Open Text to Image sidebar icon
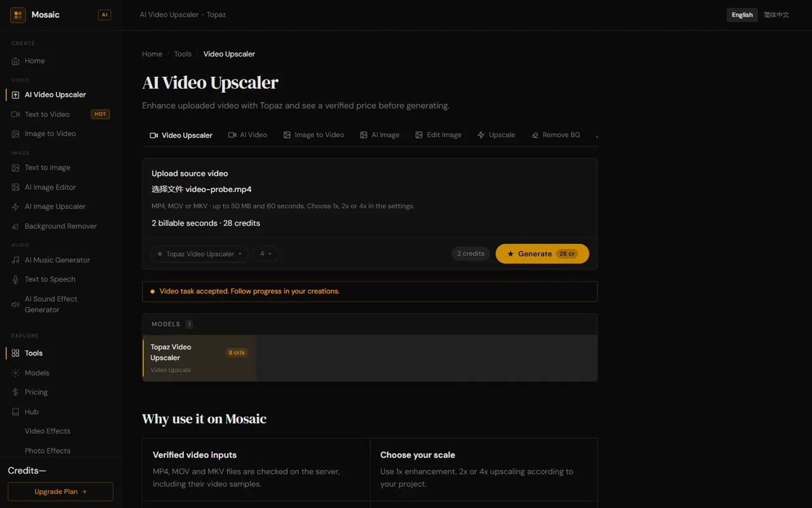Image resolution: width=812 pixels, height=508 pixels. point(16,168)
